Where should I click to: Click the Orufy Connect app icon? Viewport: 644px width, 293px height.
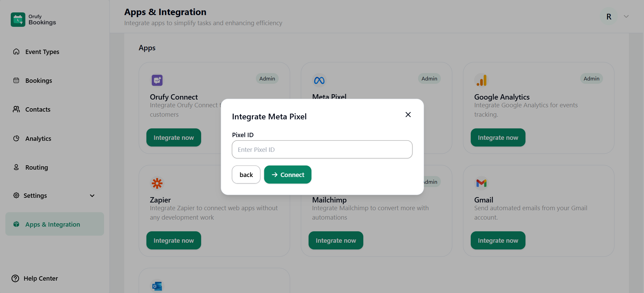pos(157,80)
